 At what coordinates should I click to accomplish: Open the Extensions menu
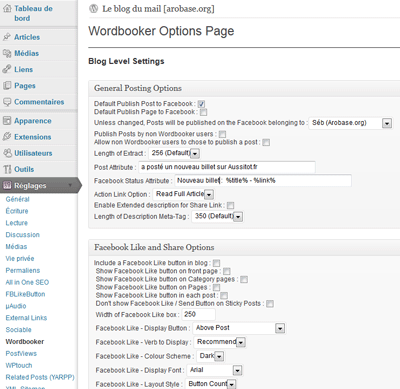(x=33, y=137)
